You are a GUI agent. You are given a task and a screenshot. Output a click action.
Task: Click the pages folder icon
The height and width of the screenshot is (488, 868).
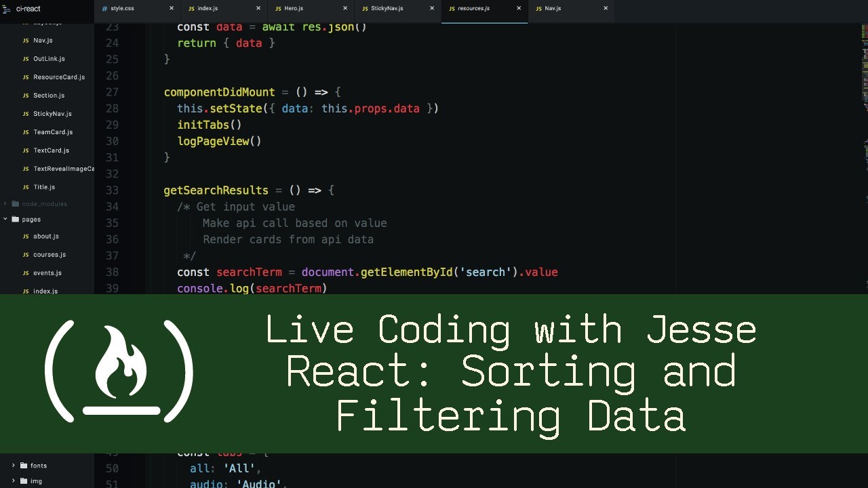(x=15, y=220)
